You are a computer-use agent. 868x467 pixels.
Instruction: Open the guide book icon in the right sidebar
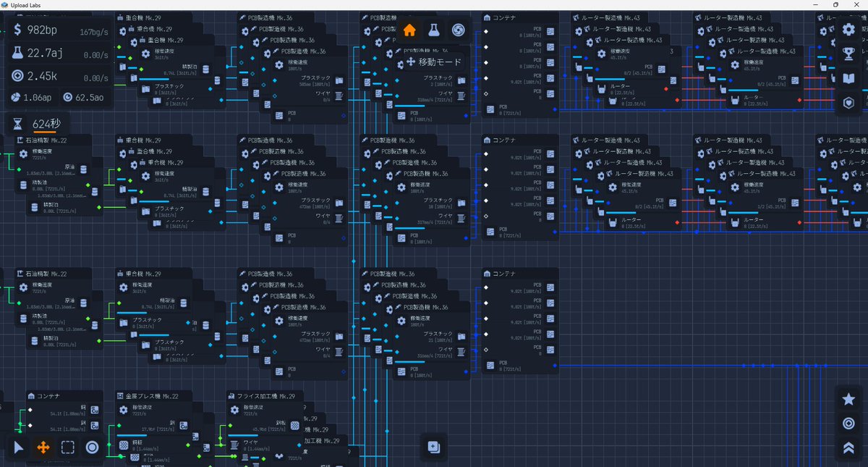pyautogui.click(x=849, y=79)
